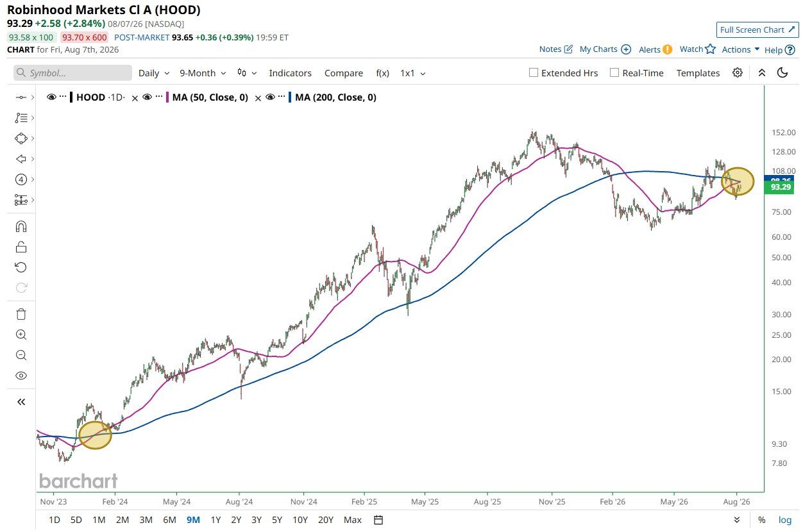This screenshot has height=532, width=803.
Task: Select the 1Y range tab
Action: click(x=216, y=520)
